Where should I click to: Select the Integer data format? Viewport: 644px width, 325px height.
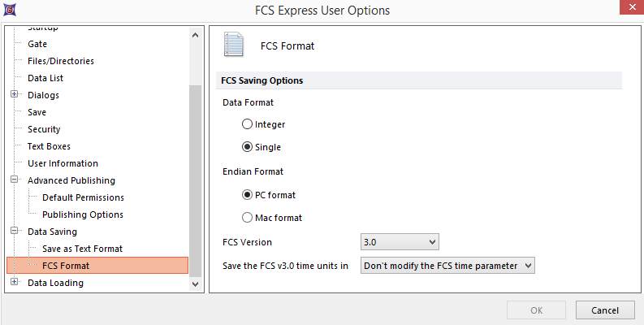[248, 124]
